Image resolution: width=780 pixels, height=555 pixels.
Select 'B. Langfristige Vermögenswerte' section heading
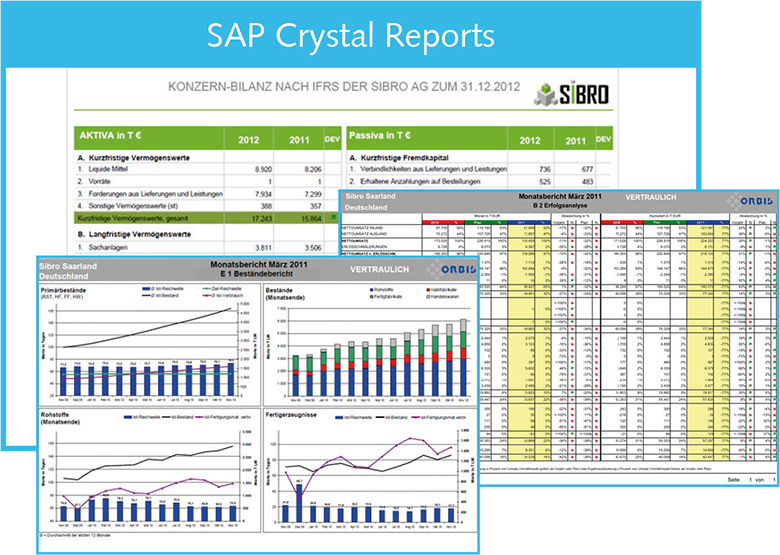tap(134, 234)
